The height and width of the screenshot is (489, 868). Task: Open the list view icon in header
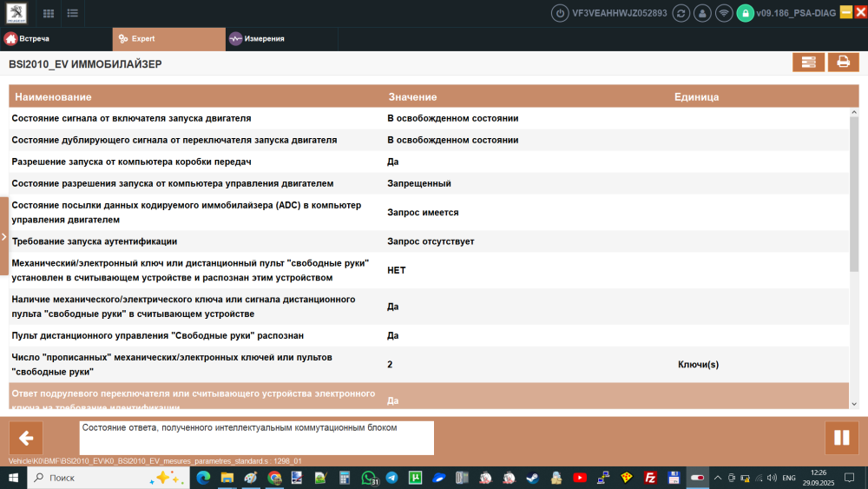point(73,13)
